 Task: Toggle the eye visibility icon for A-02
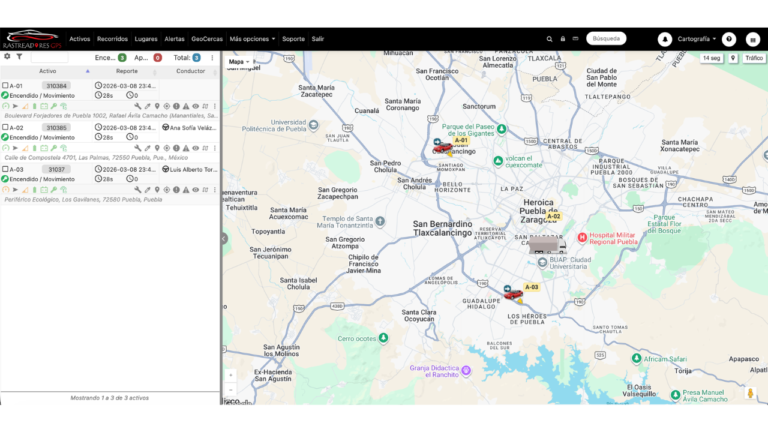click(195, 148)
